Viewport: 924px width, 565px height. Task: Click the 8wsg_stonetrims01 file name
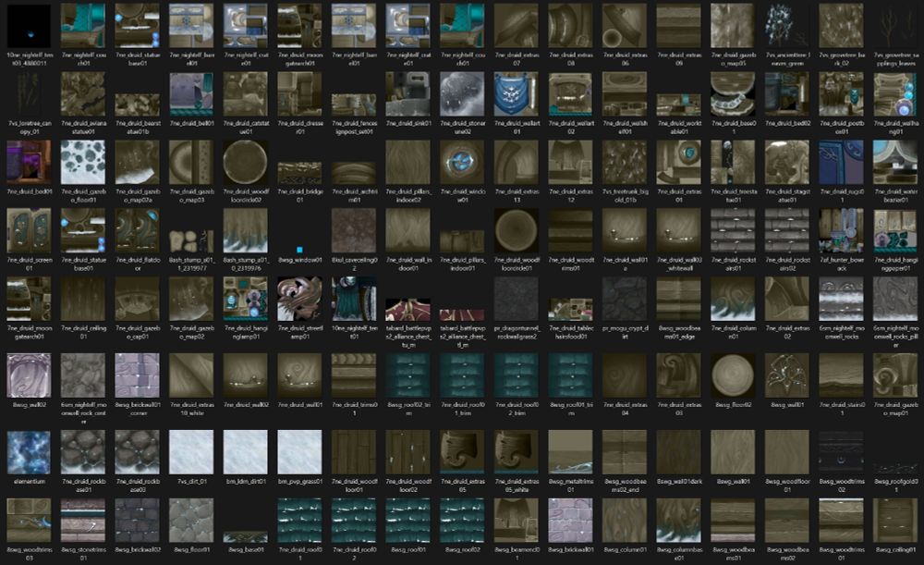tap(83, 554)
